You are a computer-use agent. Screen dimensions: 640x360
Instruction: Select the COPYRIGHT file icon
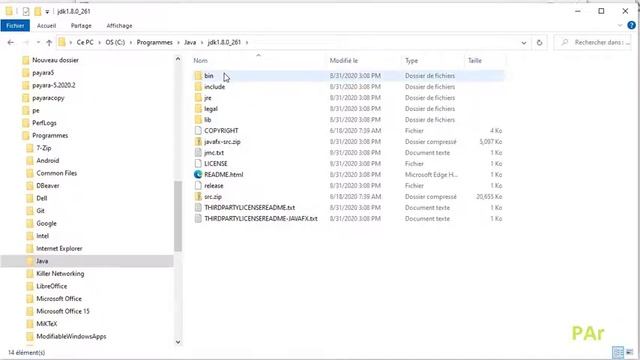[198, 131]
